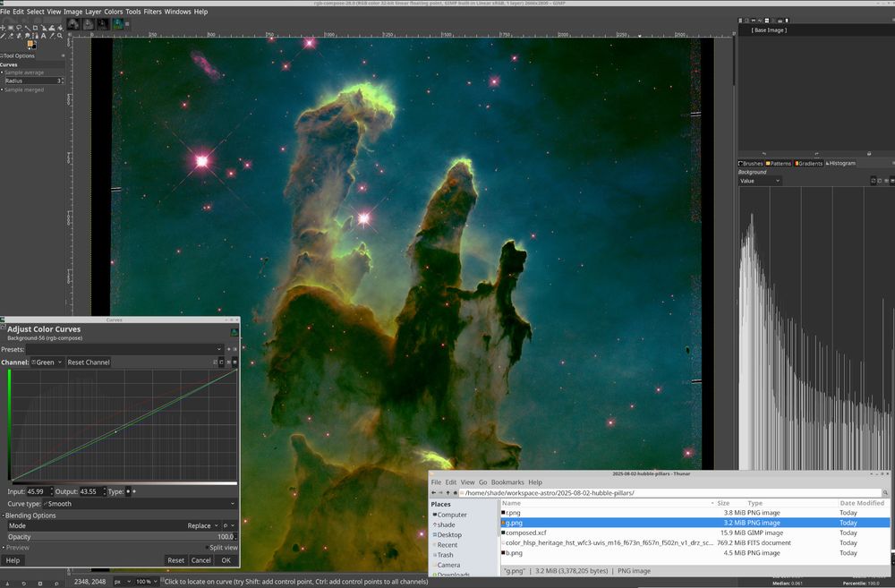Choose corner curve point Type
The height and width of the screenshot is (588, 895).
(x=134, y=491)
